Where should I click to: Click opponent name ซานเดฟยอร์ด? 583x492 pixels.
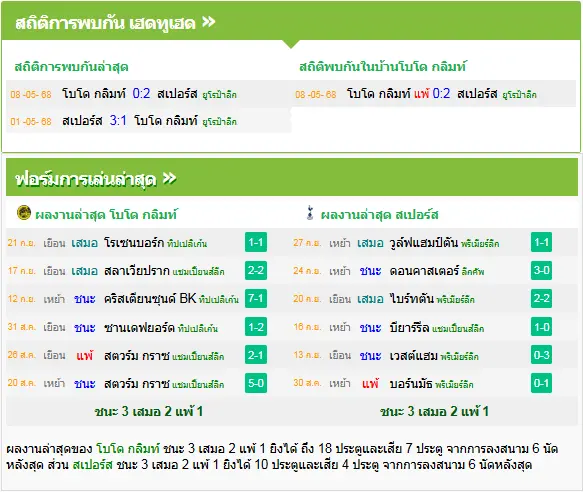[139, 327]
